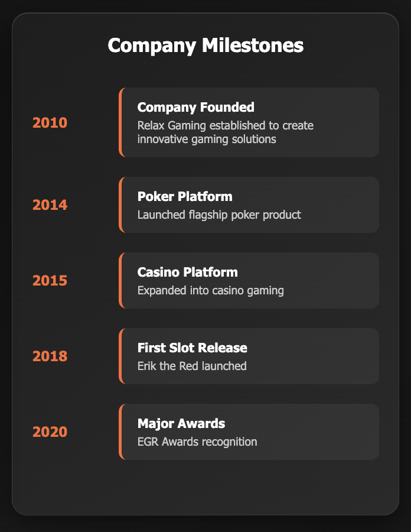Screen dimensions: 411x532
Task: Click orange accent bar of Poker Platform card
Action: tap(120, 205)
